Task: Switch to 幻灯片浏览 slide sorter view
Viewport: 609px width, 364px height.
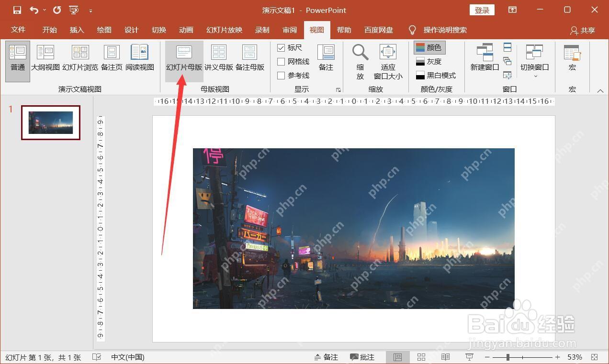Action: (x=80, y=58)
